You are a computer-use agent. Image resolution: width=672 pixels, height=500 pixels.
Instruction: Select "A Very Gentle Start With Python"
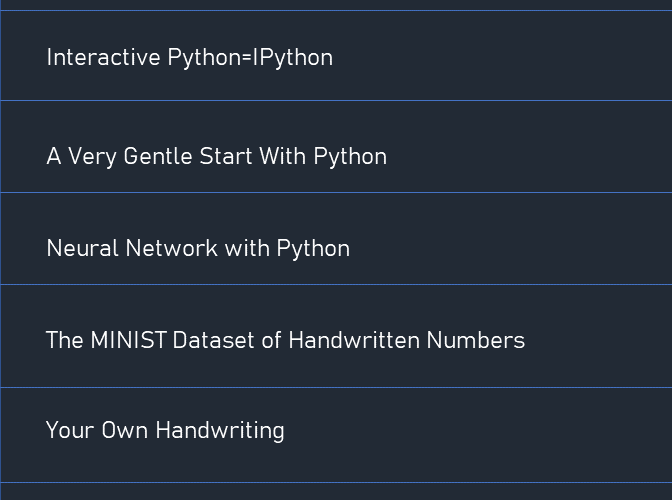click(x=216, y=157)
